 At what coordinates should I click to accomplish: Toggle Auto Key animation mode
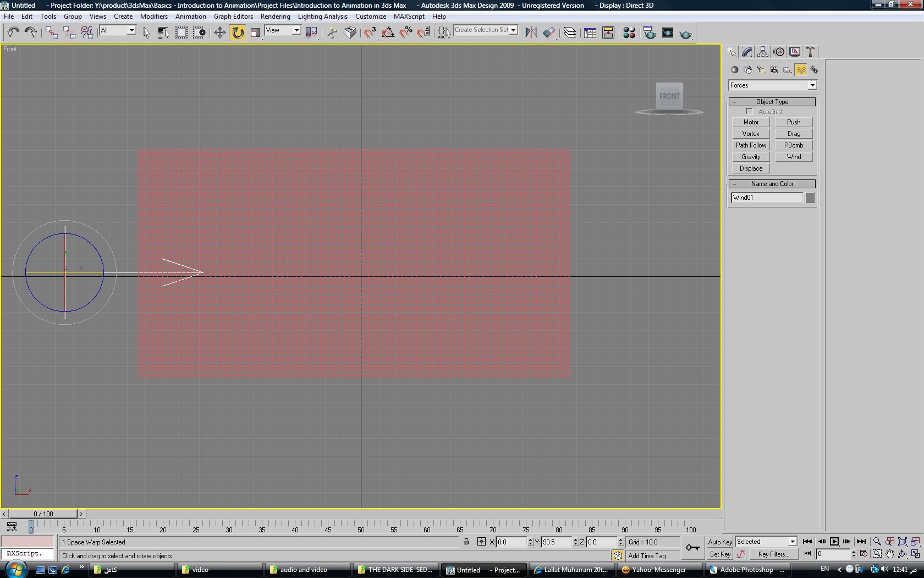click(719, 542)
